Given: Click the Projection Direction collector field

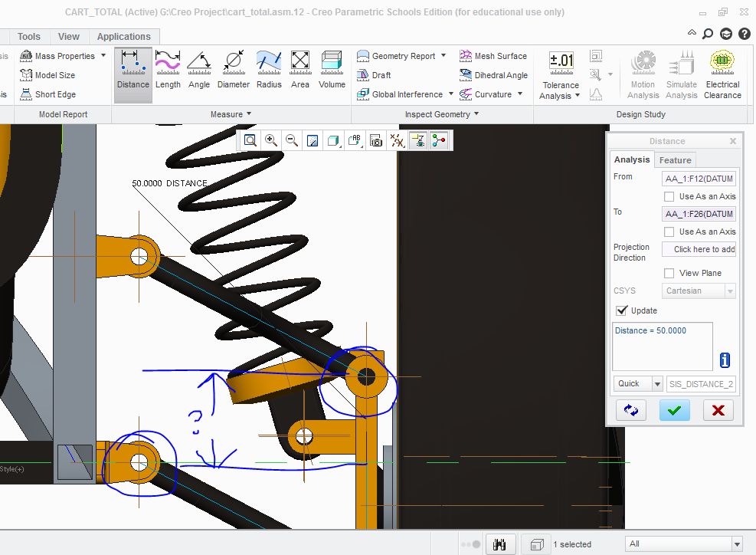Looking at the screenshot, I should 699,249.
